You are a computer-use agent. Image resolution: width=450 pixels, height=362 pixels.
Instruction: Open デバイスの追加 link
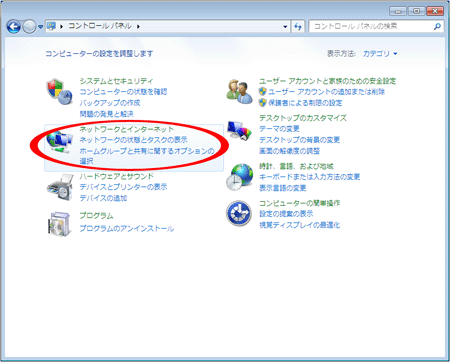(x=103, y=198)
